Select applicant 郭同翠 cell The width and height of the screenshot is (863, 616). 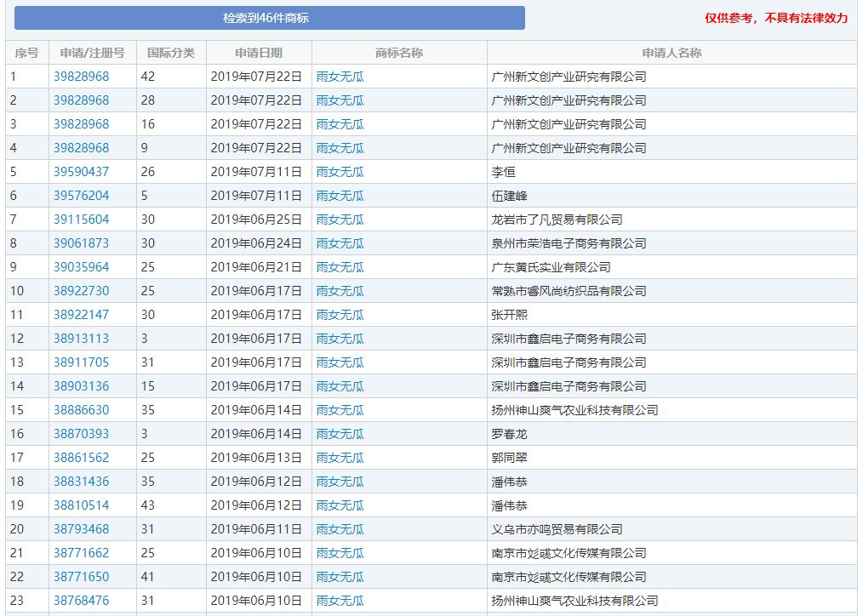pyautogui.click(x=672, y=458)
